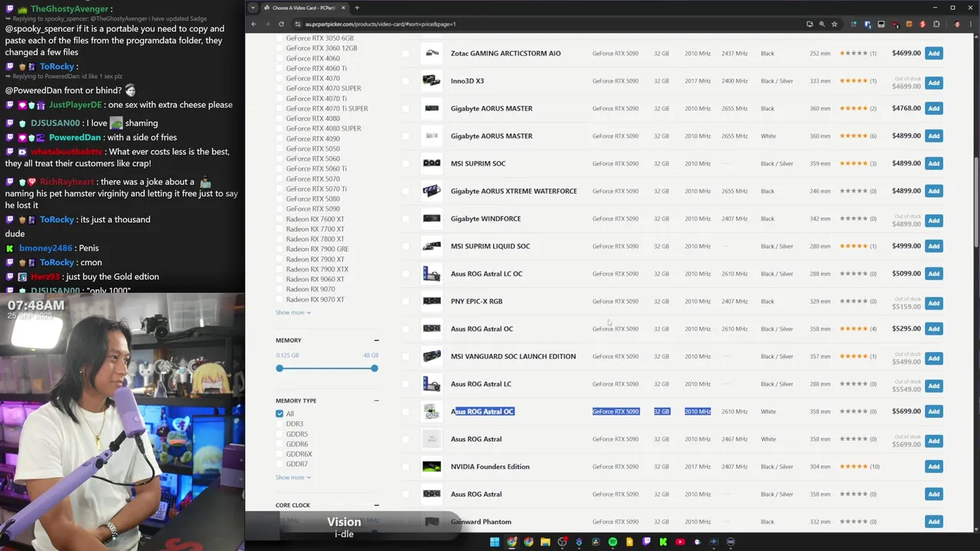This screenshot has height=551, width=980.
Task: Add the Zotac GAMING ARCTICSTORM AIO card
Action: 933,53
